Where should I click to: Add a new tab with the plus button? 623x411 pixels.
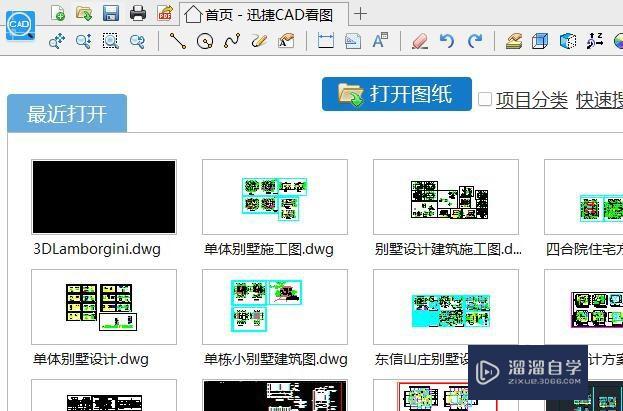click(x=360, y=14)
